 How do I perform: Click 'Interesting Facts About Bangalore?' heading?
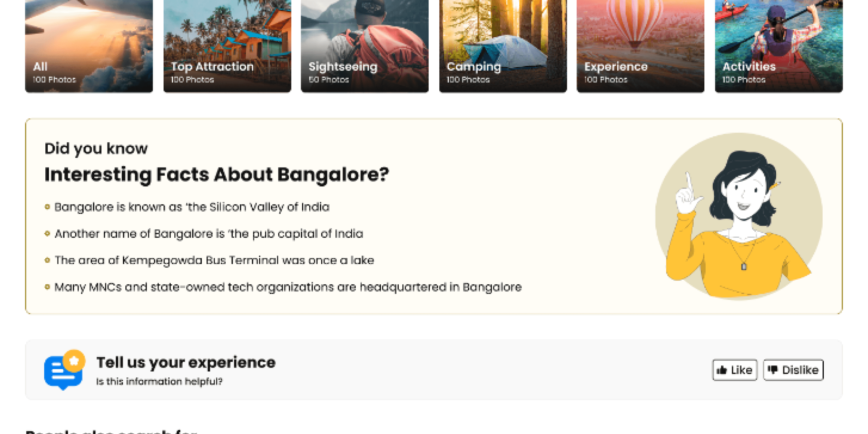click(217, 175)
